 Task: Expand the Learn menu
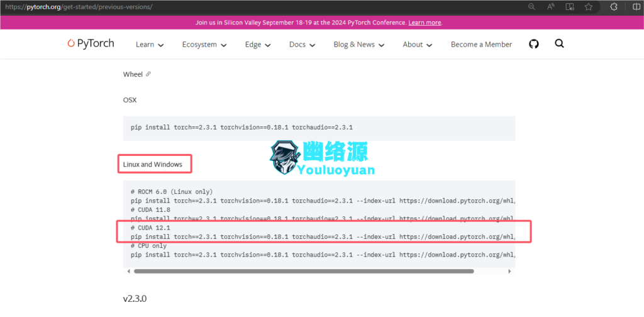150,45
